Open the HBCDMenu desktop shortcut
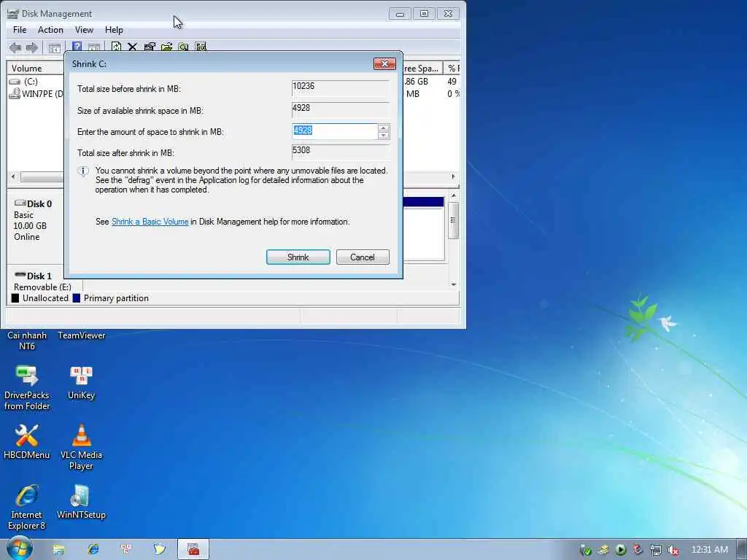This screenshot has height=560, width=747. pos(27,441)
